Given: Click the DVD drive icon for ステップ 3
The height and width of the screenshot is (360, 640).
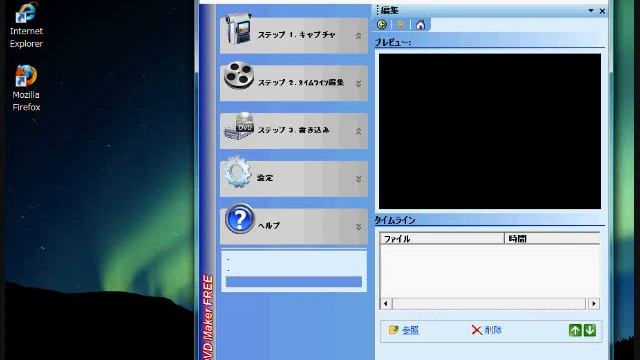Looking at the screenshot, I should click(x=240, y=127).
